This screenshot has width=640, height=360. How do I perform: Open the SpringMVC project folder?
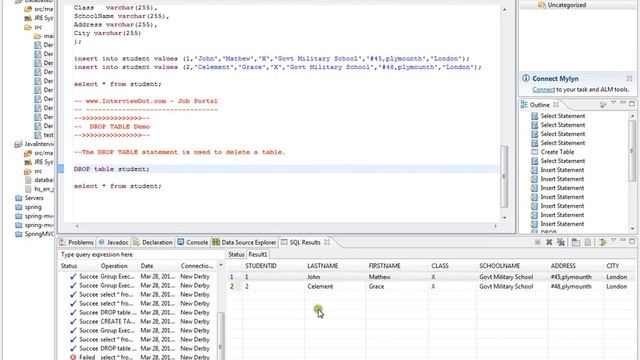pos(34,234)
